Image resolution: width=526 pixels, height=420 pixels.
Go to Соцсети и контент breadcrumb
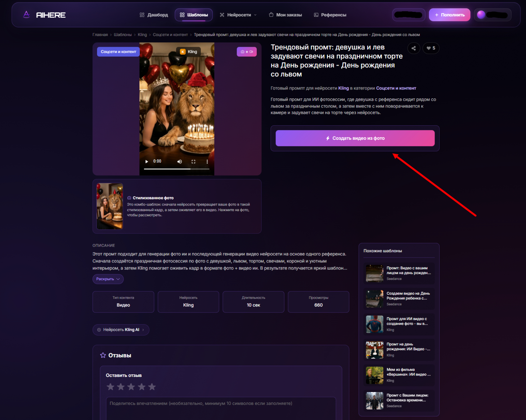(170, 35)
